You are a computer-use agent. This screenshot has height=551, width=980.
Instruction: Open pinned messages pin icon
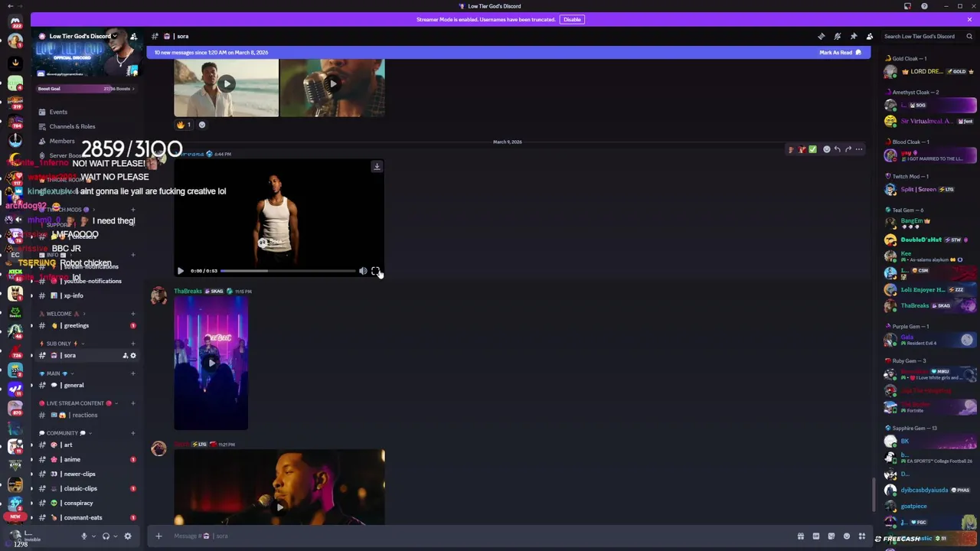[x=854, y=36]
